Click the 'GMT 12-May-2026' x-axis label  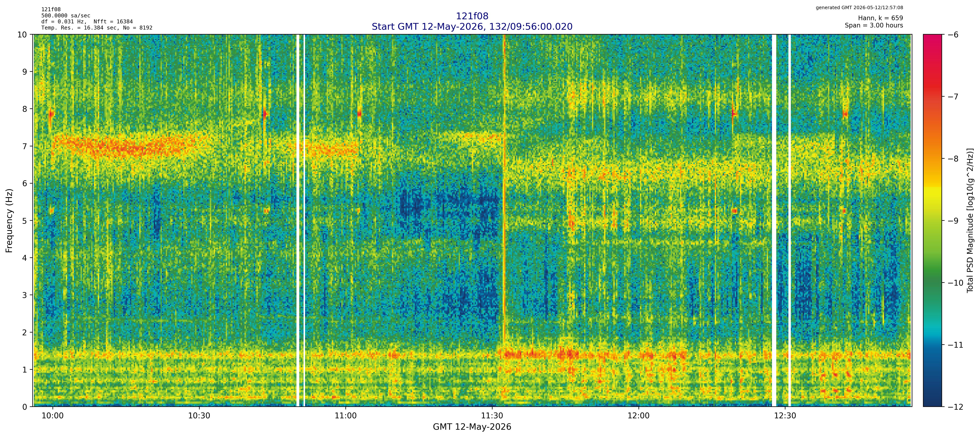[472, 427]
